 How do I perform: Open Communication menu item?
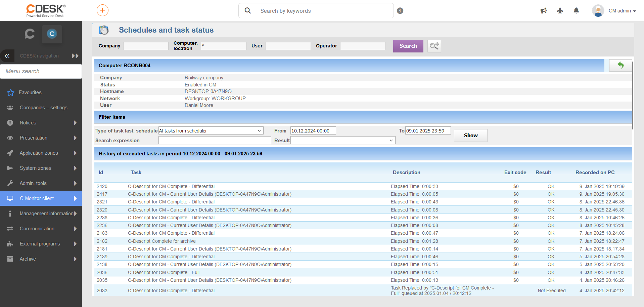[41, 229]
